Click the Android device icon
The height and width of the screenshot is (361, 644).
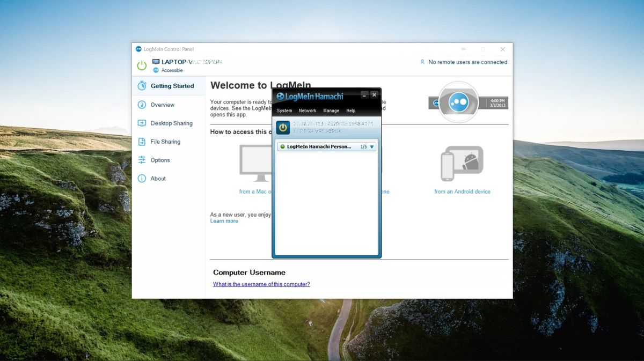(462, 164)
